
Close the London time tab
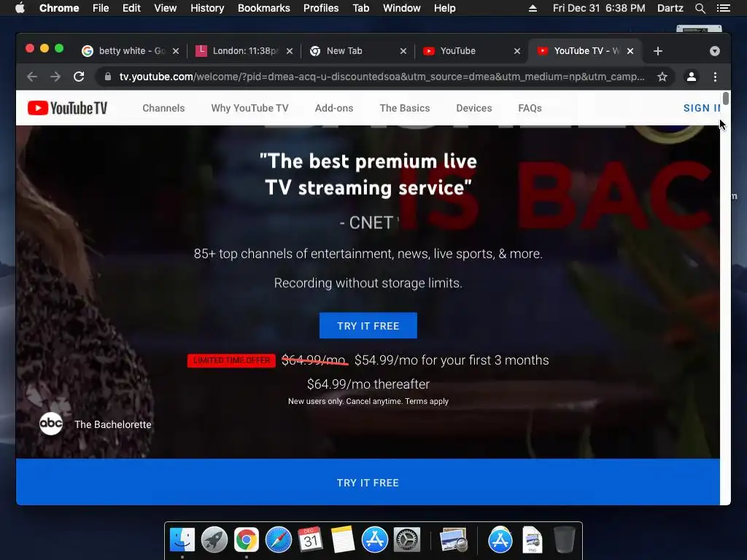click(x=290, y=51)
